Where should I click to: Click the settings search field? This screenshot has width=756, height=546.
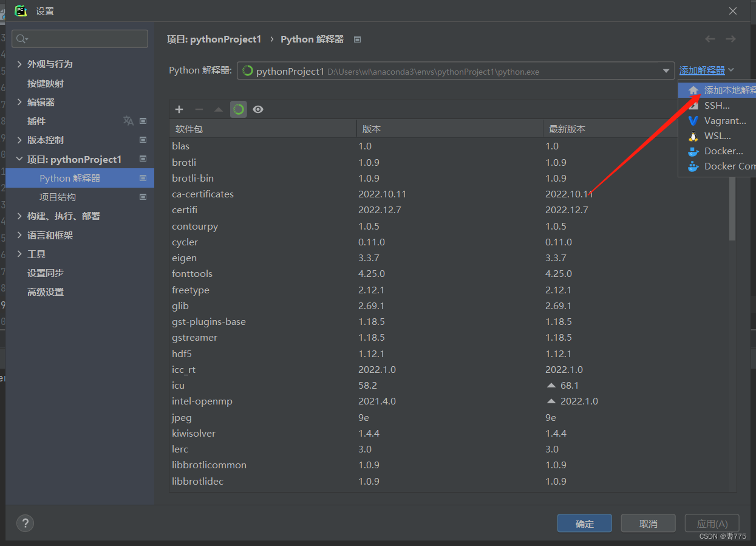pyautogui.click(x=80, y=39)
